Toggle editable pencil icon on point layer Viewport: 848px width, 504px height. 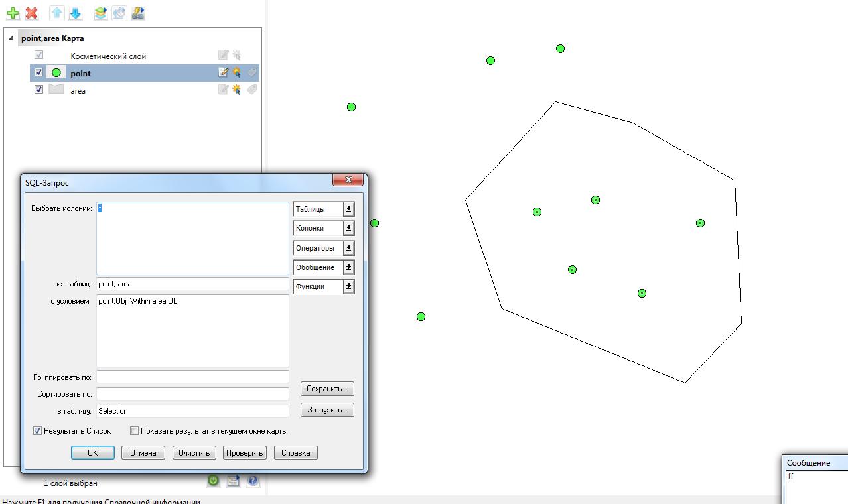pos(224,72)
